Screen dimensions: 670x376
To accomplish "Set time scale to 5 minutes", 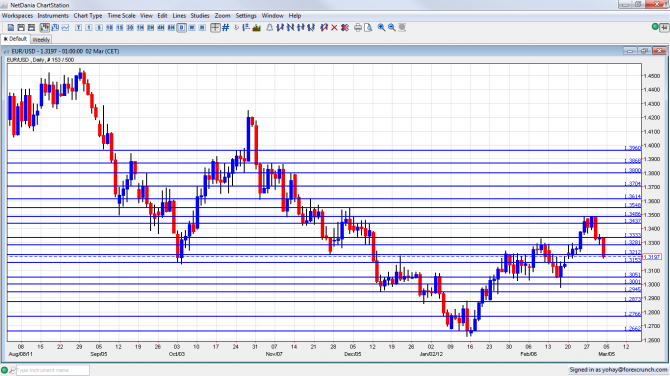I will click(99, 28).
